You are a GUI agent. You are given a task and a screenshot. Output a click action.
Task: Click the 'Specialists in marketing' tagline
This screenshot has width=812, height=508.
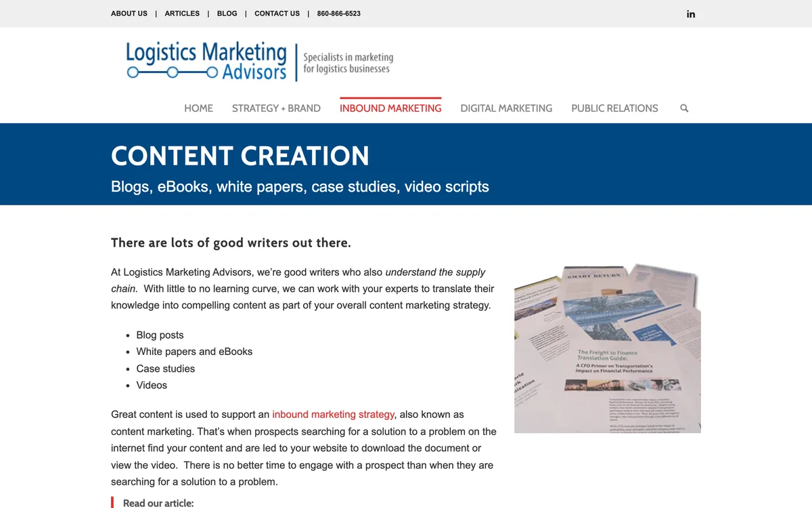[348, 63]
